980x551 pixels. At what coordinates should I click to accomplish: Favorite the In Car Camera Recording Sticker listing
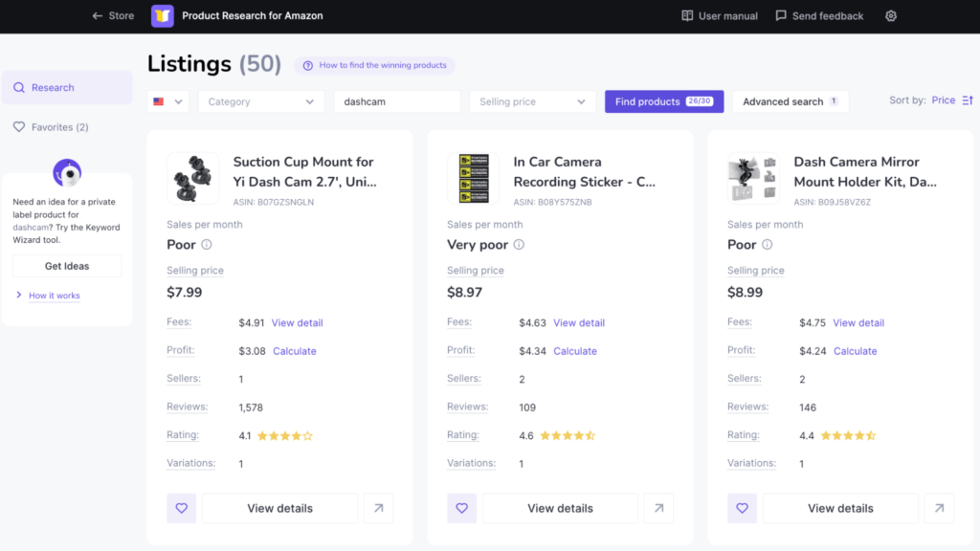462,509
